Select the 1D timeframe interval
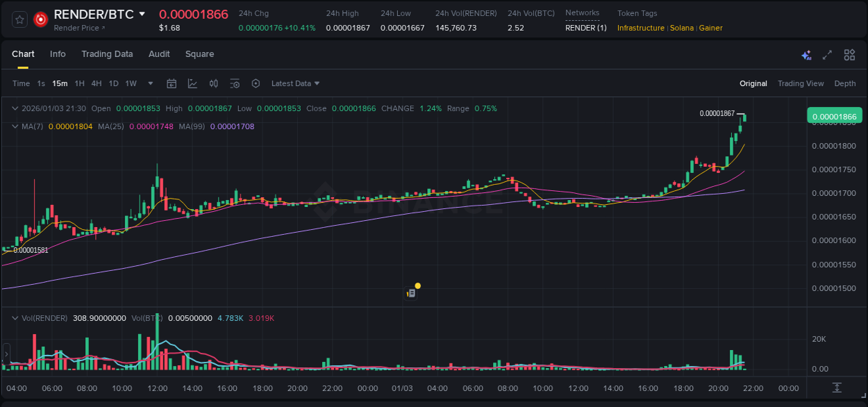The image size is (868, 407). (x=112, y=83)
